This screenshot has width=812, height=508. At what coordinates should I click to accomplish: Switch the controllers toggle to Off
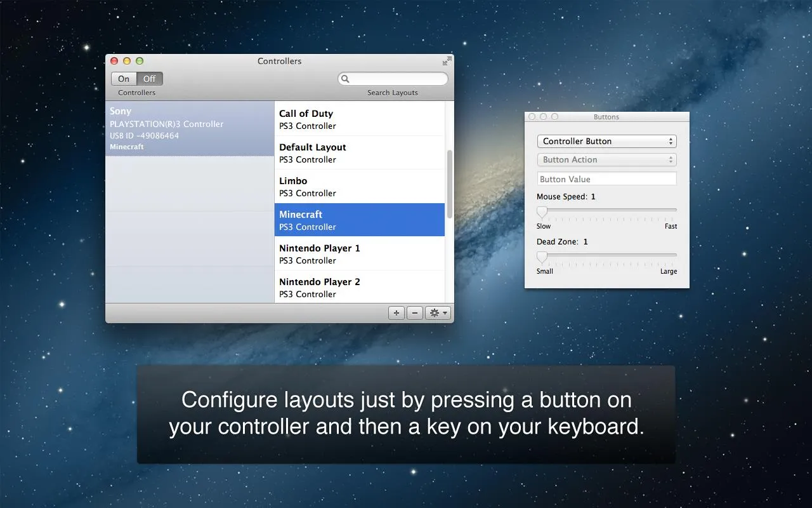[x=150, y=78]
